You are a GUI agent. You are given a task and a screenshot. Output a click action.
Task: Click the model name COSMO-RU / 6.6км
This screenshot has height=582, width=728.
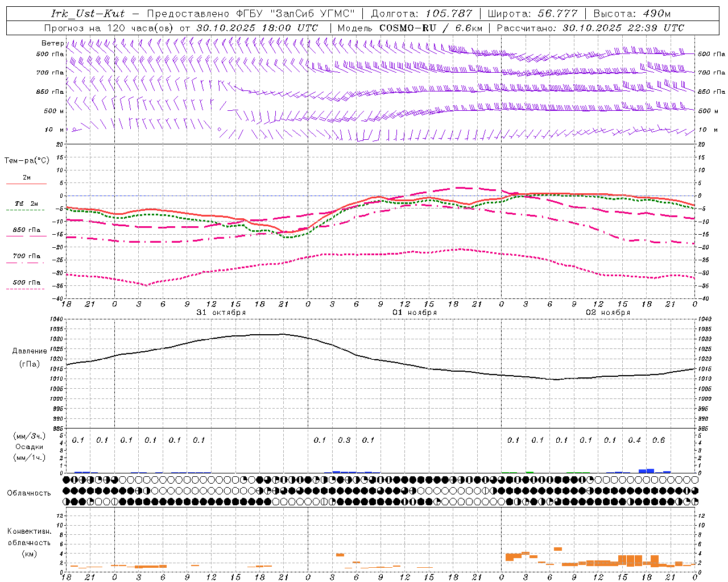click(x=431, y=28)
